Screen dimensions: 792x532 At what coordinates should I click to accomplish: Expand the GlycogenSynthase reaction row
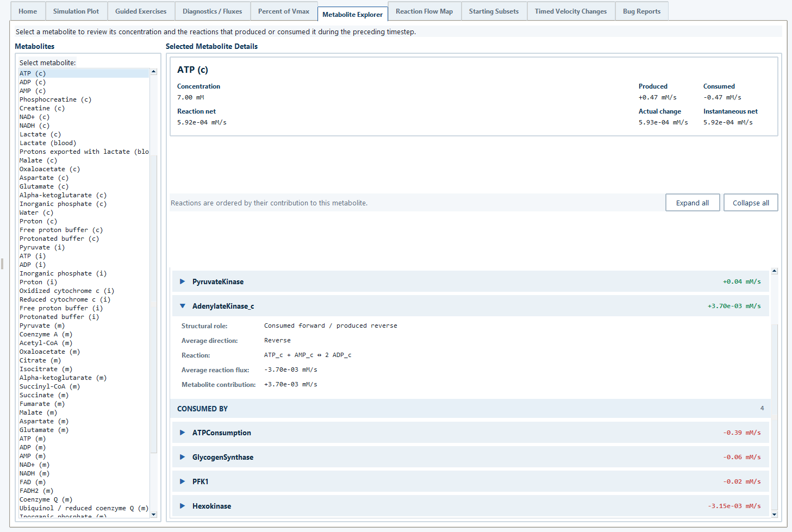[x=471, y=457]
